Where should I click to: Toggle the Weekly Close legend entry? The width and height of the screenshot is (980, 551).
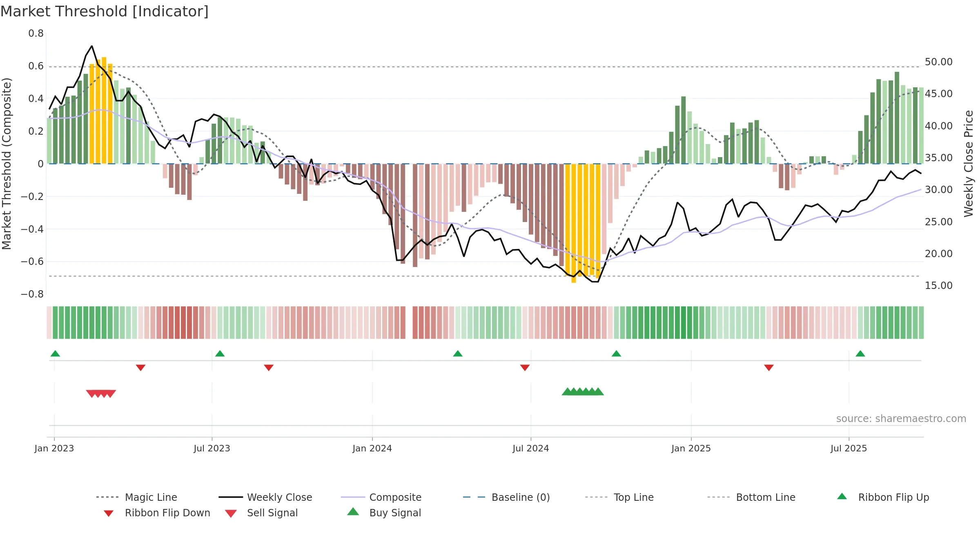[x=265, y=497]
